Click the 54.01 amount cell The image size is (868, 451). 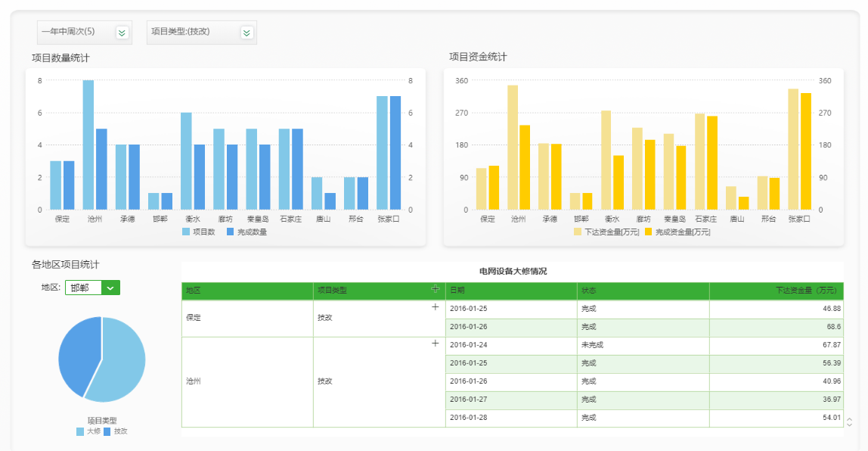[x=777, y=418]
